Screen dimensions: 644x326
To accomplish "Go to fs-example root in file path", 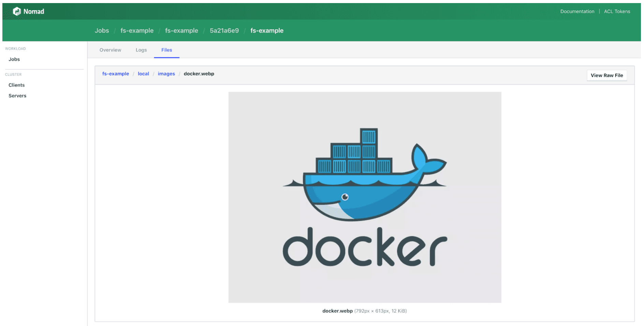I will click(x=116, y=74).
